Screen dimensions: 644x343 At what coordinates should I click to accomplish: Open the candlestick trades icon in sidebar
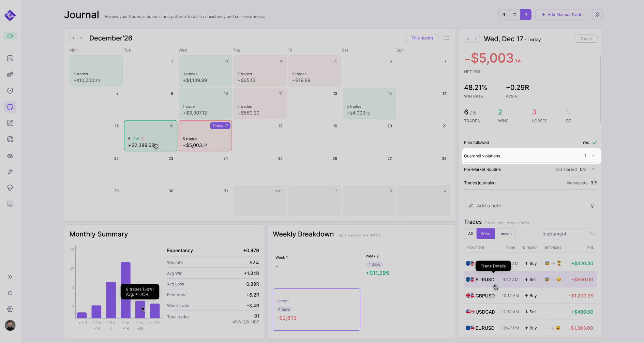(x=10, y=74)
